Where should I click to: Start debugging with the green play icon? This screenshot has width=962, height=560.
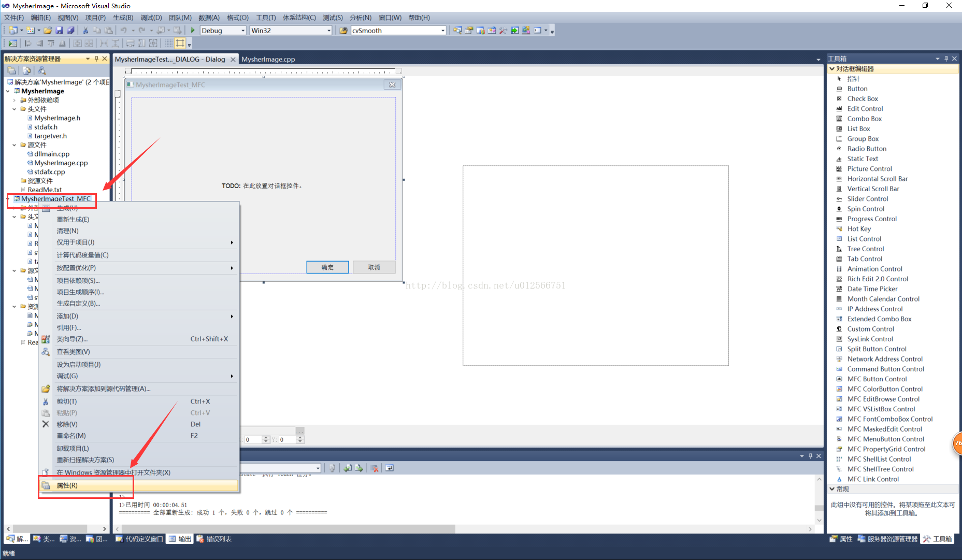(193, 31)
